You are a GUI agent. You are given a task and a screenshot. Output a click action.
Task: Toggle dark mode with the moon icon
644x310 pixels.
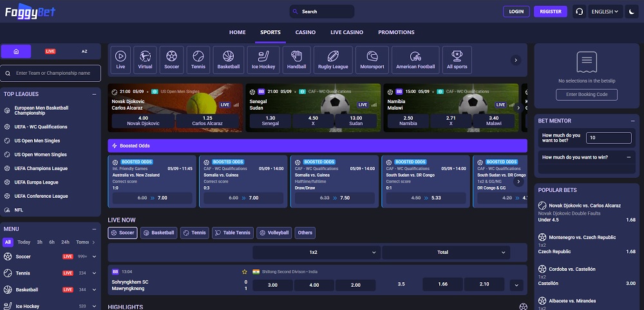click(x=630, y=12)
